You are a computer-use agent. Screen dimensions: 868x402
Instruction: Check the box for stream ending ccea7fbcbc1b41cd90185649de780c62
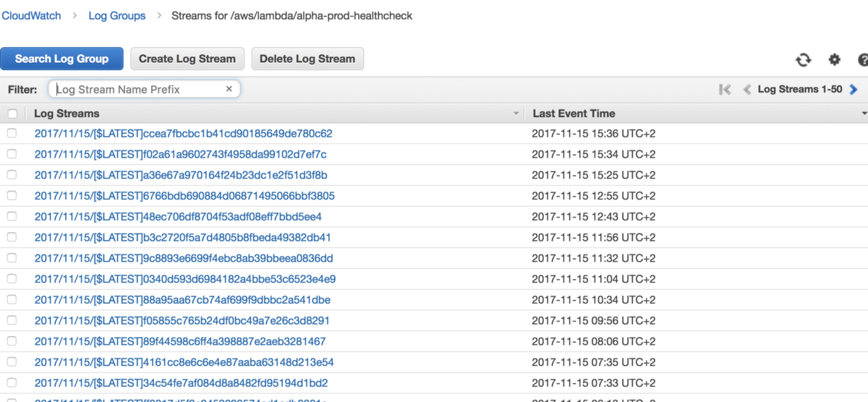pos(12,134)
